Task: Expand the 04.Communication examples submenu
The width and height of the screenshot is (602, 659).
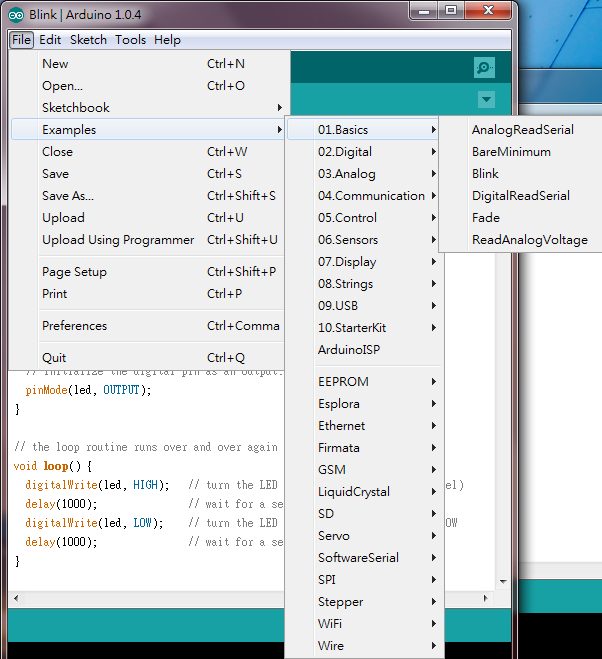Action: point(363,195)
